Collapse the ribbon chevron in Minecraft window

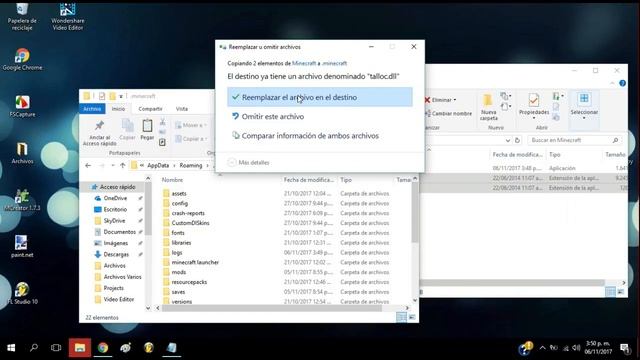[612, 83]
